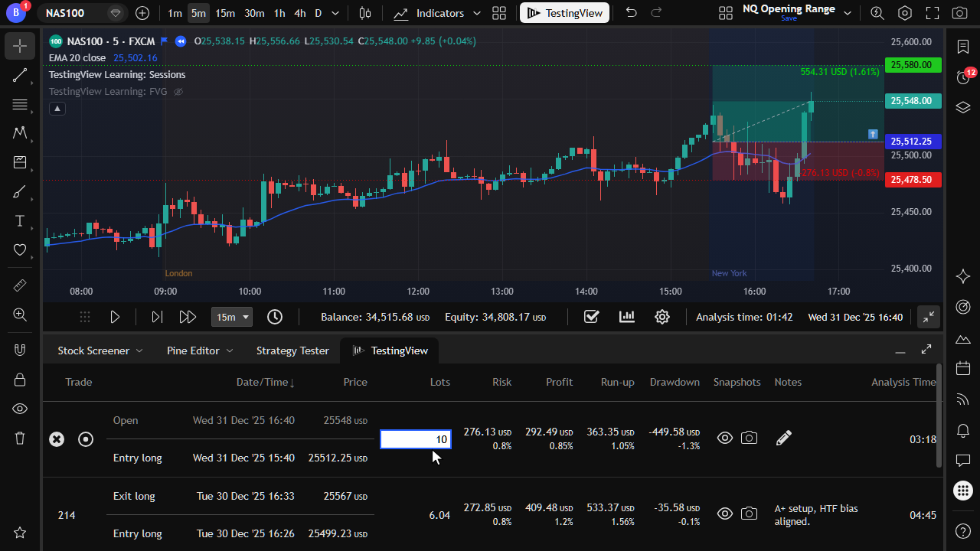Select the TestingView bottom panel tab
The height and width of the screenshot is (551, 980).
390,350
